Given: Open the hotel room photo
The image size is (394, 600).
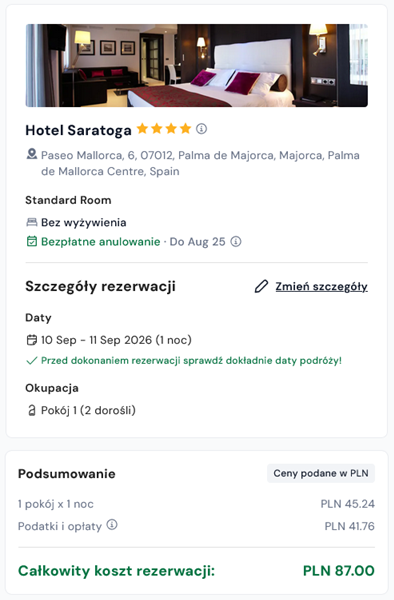Looking at the screenshot, I should tap(197, 65).
